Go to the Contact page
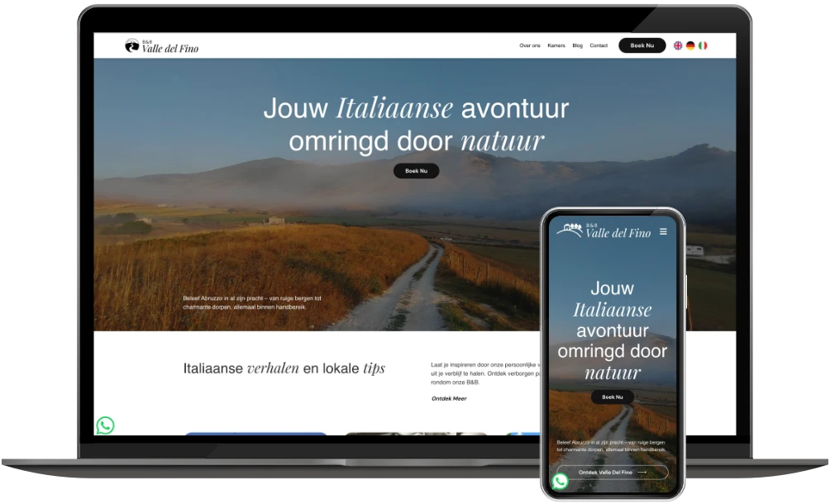This screenshot has width=830, height=504. [x=599, y=45]
